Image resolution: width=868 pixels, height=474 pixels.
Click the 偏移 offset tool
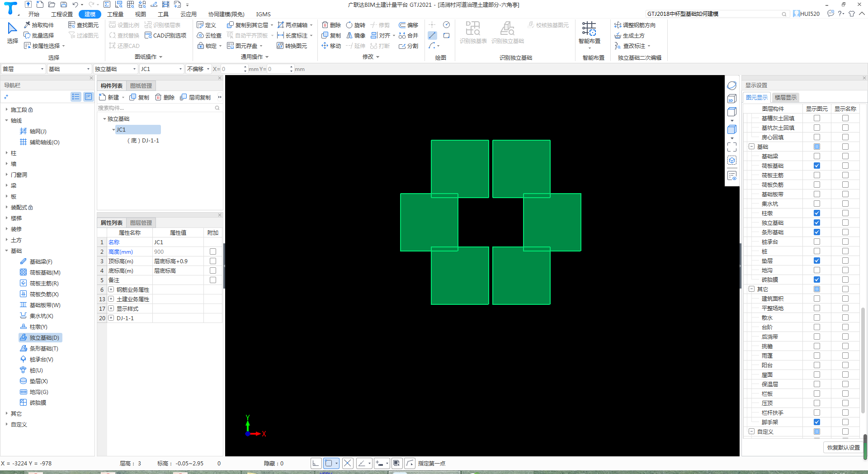[x=408, y=25]
